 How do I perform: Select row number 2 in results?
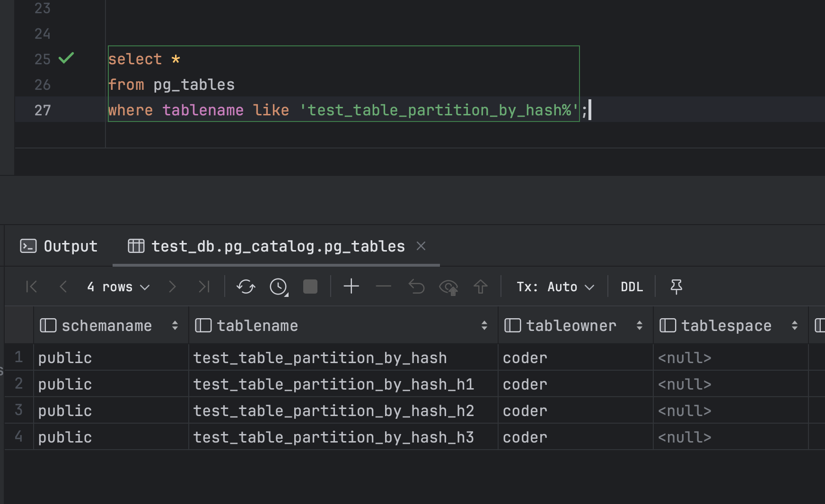(x=19, y=383)
